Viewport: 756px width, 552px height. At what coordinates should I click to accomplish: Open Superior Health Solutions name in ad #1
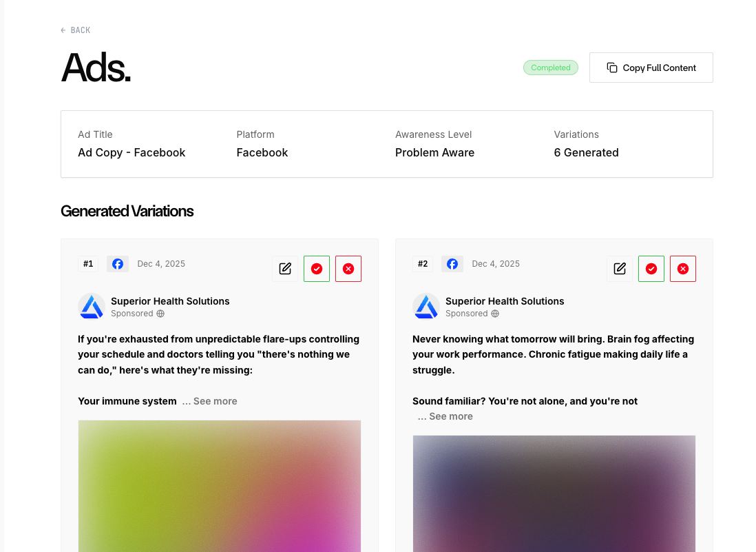(x=170, y=301)
